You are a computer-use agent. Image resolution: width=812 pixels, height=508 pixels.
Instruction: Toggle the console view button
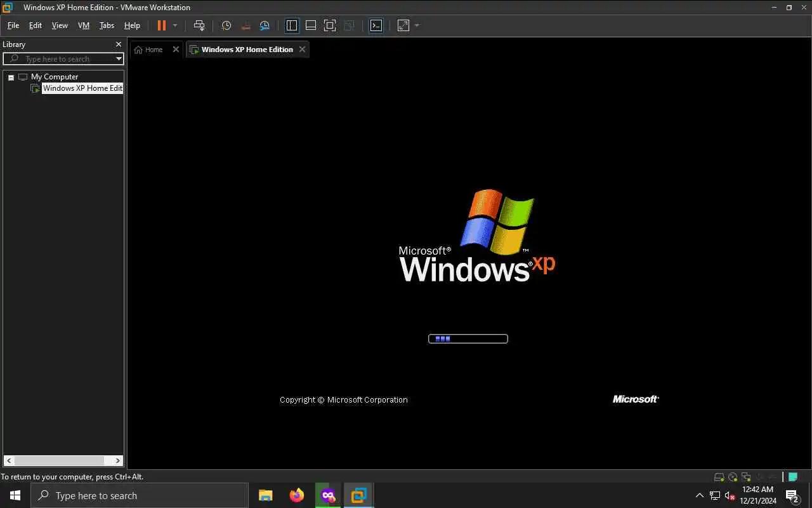coord(376,25)
